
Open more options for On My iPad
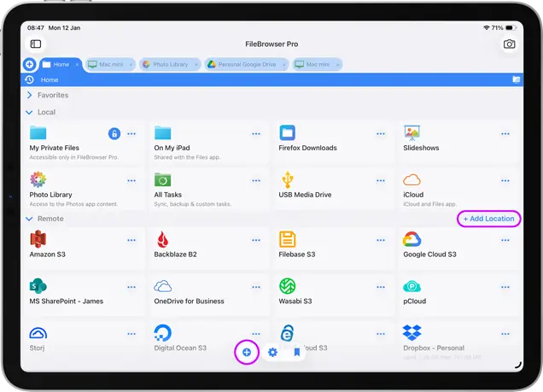256,134
